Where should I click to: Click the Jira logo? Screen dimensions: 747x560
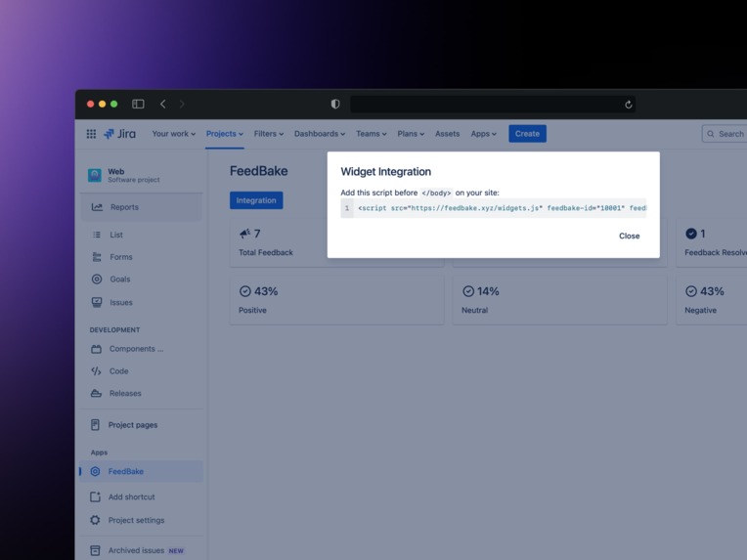click(x=119, y=134)
